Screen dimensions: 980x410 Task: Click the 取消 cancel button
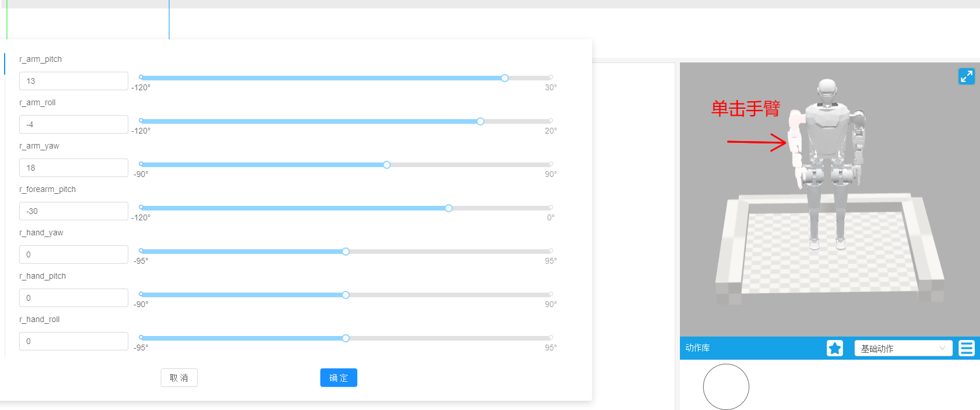179,378
